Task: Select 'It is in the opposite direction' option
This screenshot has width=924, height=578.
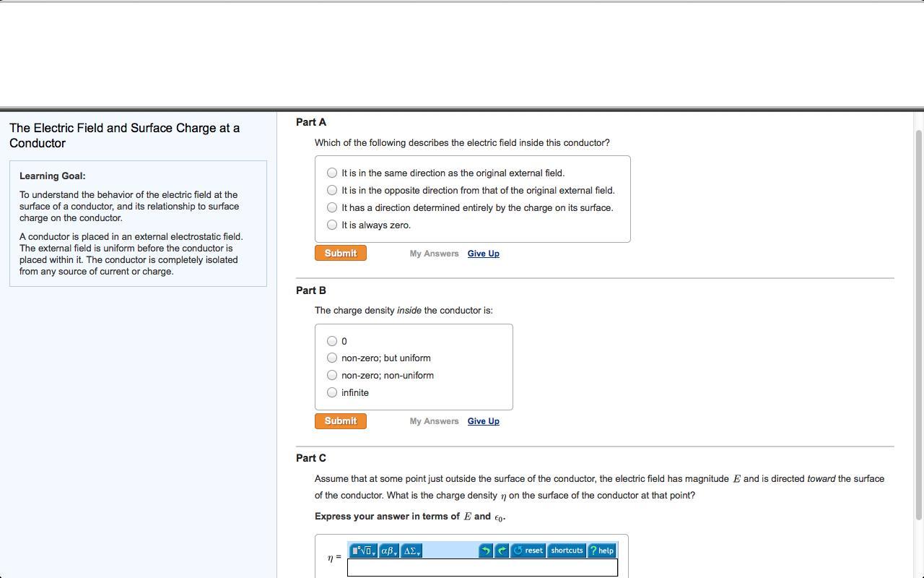Action: pyautogui.click(x=332, y=190)
